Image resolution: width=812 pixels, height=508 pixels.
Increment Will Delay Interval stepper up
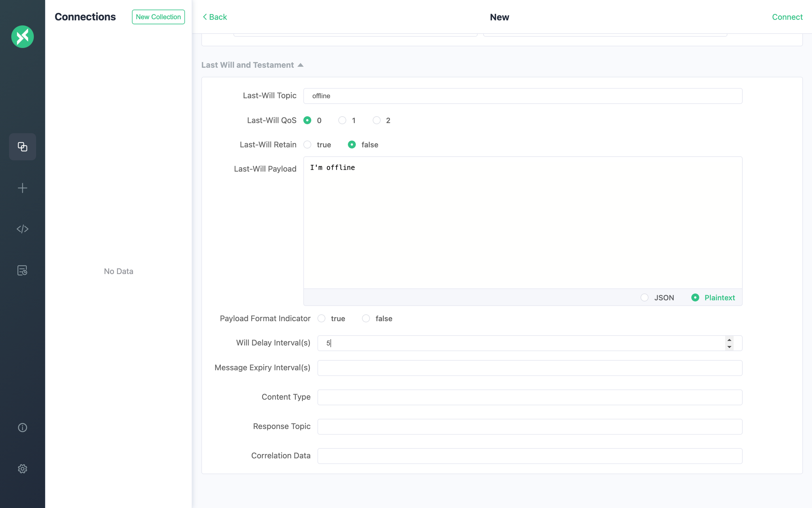coord(729,340)
